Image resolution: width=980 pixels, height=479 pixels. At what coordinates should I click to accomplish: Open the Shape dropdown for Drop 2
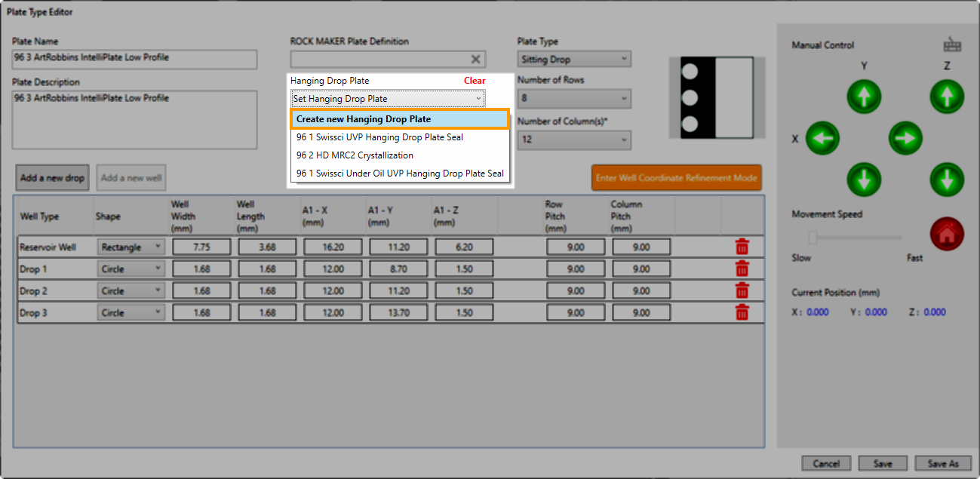[x=131, y=291]
